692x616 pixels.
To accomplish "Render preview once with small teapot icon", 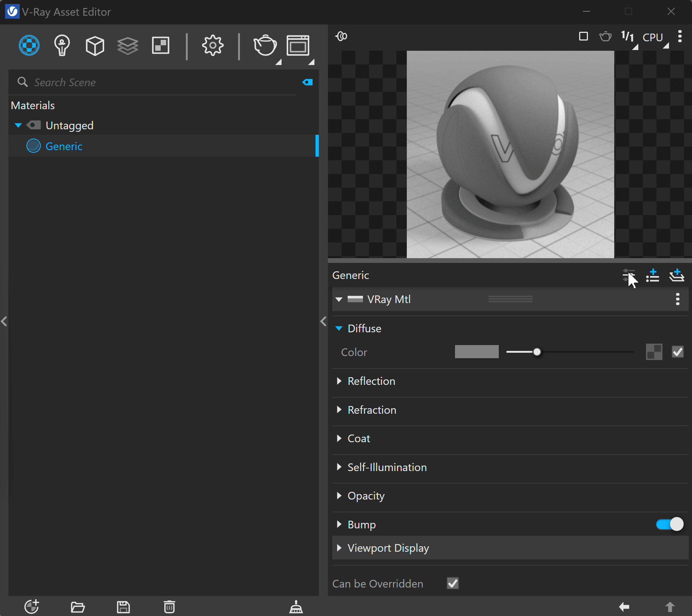I will coord(605,37).
